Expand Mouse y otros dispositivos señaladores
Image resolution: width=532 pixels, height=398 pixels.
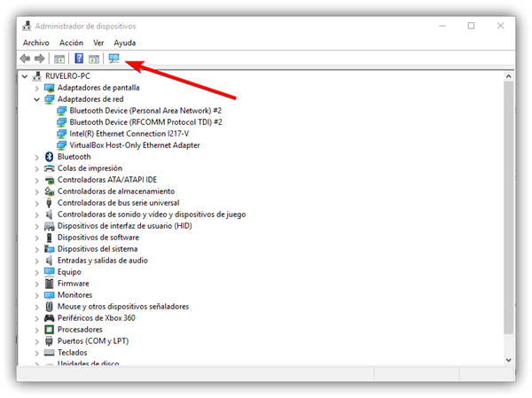click(36, 308)
